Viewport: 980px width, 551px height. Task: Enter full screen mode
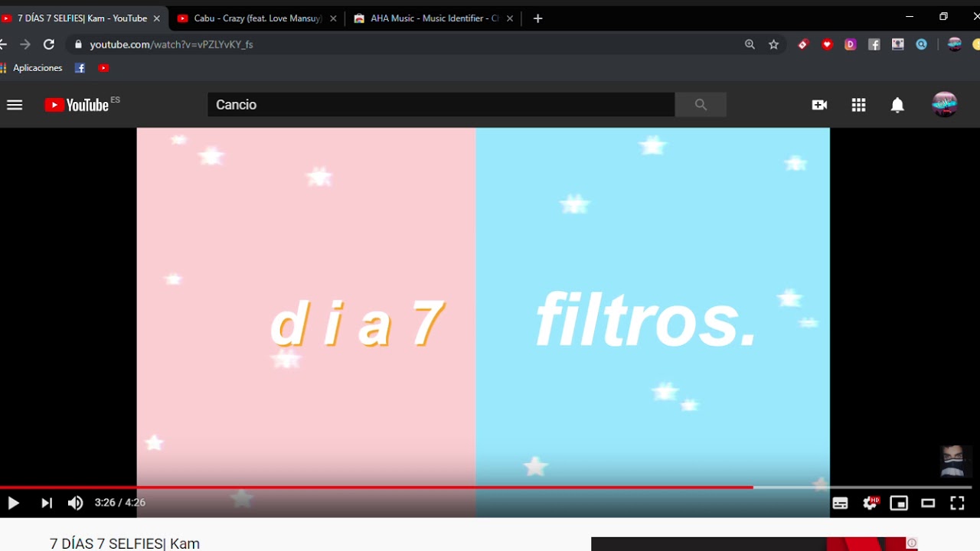957,503
